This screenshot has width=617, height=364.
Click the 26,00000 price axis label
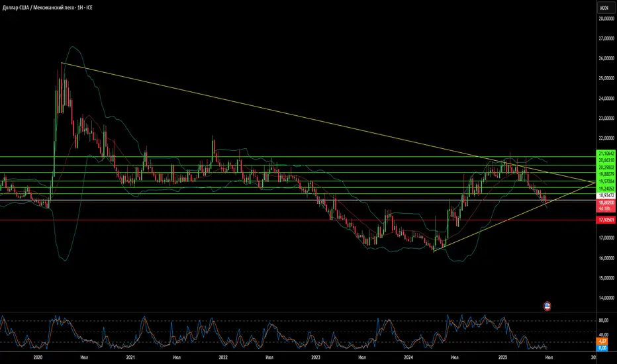[x=606, y=58]
